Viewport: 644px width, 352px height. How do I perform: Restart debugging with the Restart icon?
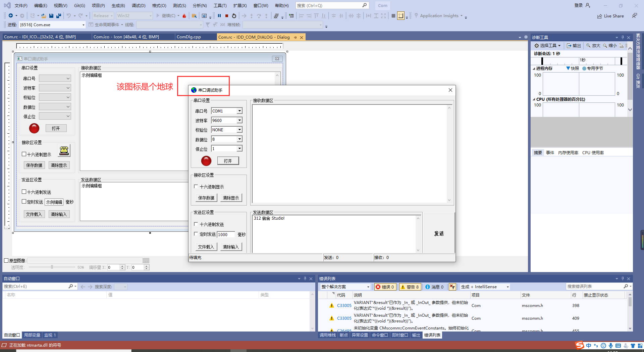(234, 15)
